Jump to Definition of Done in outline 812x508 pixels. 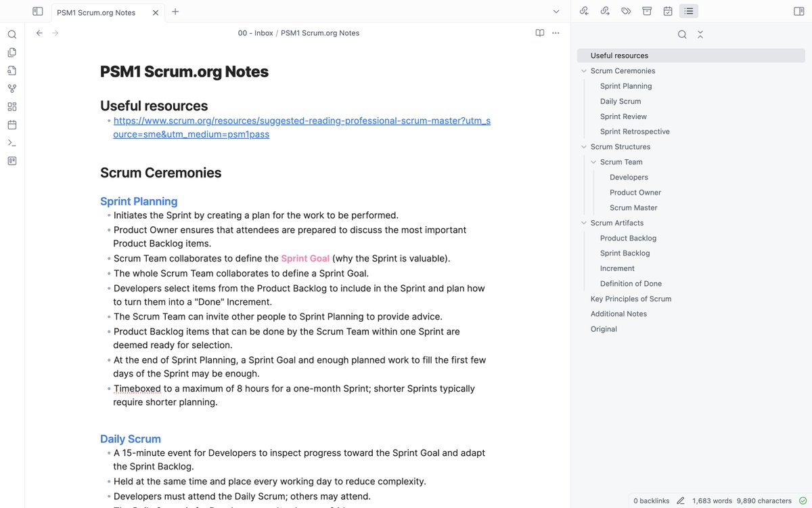pyautogui.click(x=631, y=284)
